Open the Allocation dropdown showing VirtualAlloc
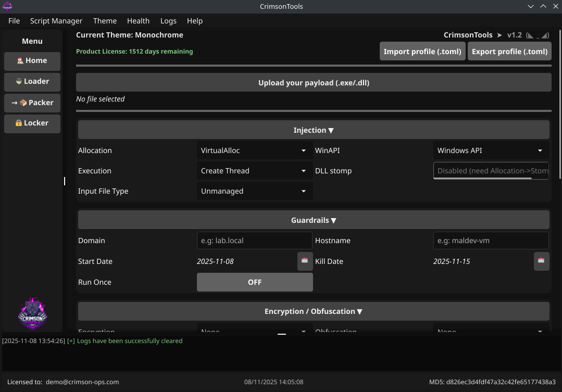Viewport: 562px width, 392px height. tap(254, 150)
